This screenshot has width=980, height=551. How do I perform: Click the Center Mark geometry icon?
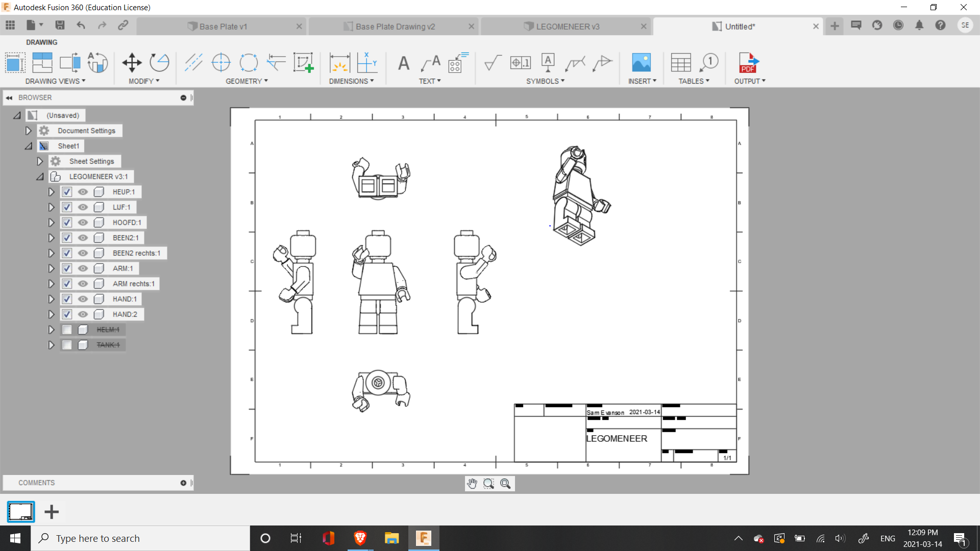coord(221,63)
